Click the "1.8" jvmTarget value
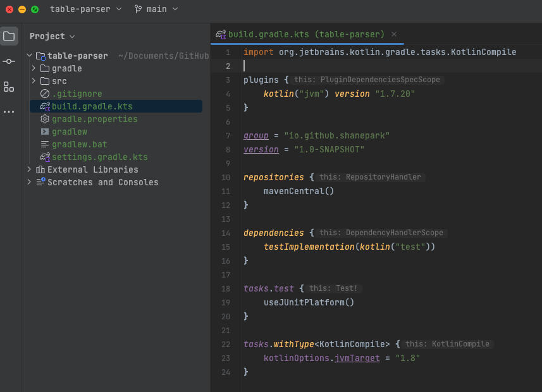Viewport: 542px width, 392px height. click(407, 358)
